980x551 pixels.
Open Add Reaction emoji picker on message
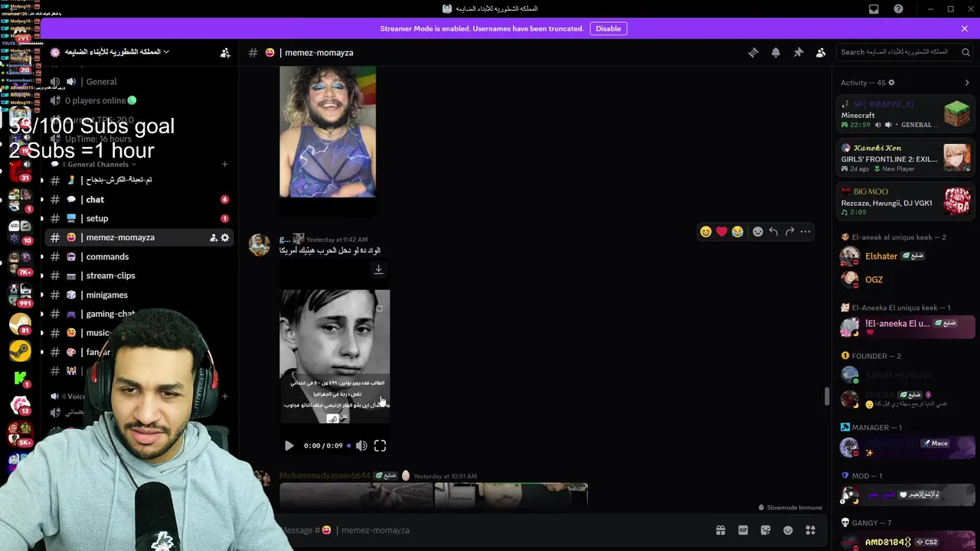(x=758, y=232)
